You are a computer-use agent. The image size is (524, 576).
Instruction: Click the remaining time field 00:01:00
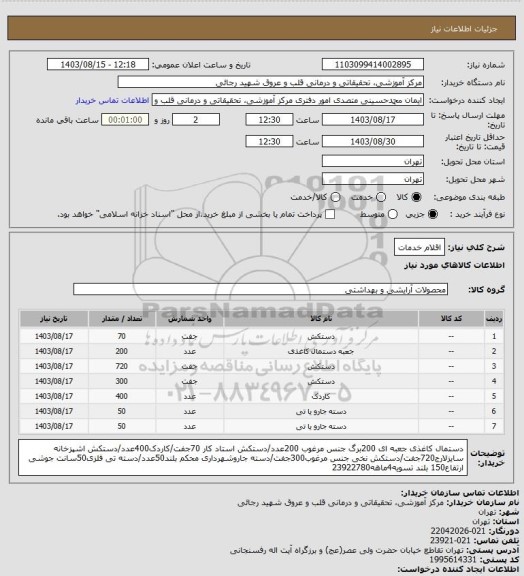point(125,120)
